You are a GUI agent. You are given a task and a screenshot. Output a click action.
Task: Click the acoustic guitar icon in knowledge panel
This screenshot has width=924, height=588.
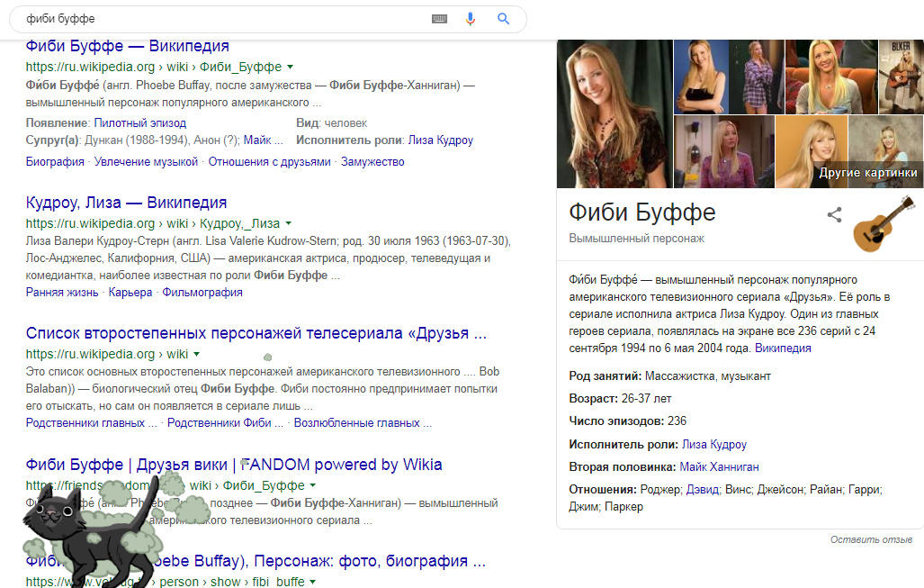(883, 222)
